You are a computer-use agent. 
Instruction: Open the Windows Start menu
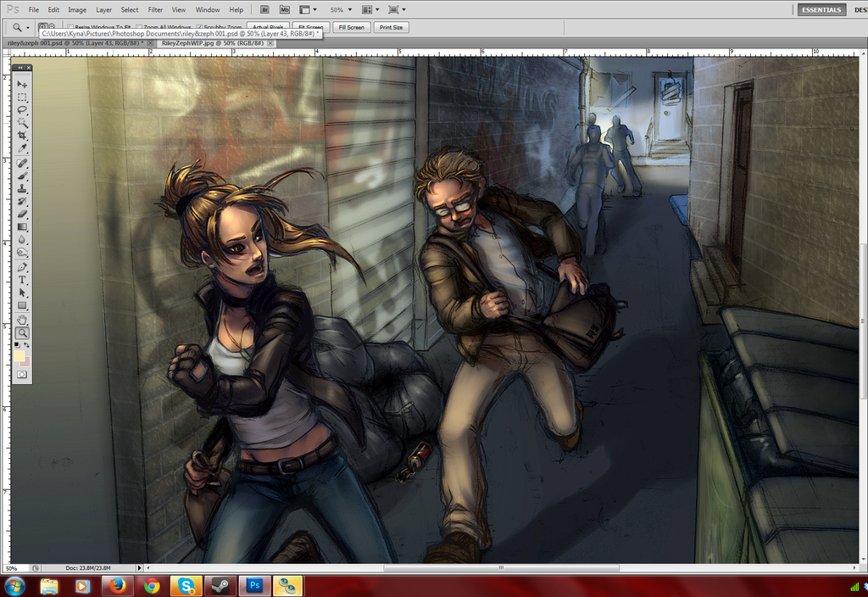(x=14, y=585)
